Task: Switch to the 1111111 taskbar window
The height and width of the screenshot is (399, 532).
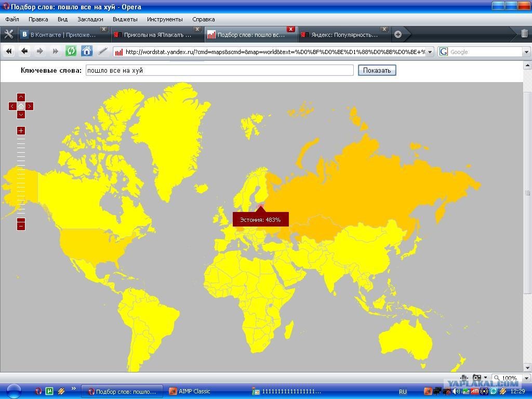Action: click(287, 391)
